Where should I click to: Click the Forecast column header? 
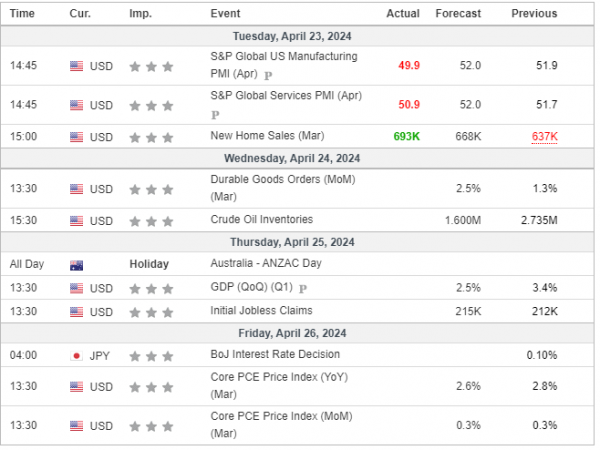pos(458,13)
